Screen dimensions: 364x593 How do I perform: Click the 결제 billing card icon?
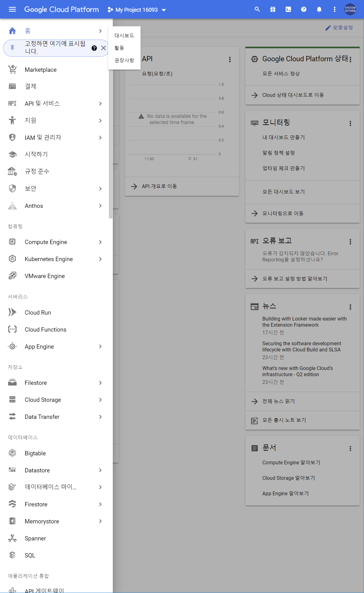pyautogui.click(x=12, y=86)
